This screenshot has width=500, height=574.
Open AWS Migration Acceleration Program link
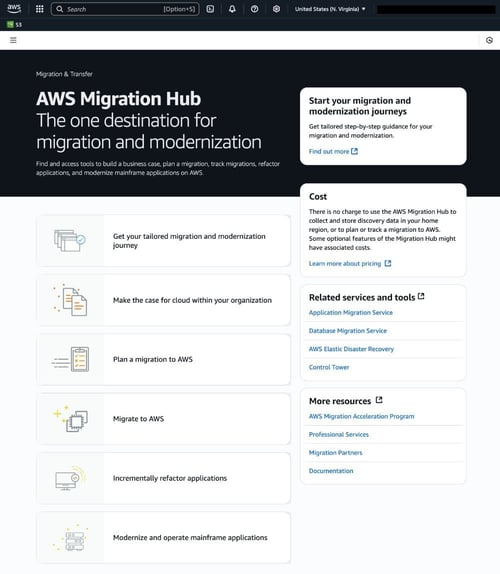tap(362, 416)
